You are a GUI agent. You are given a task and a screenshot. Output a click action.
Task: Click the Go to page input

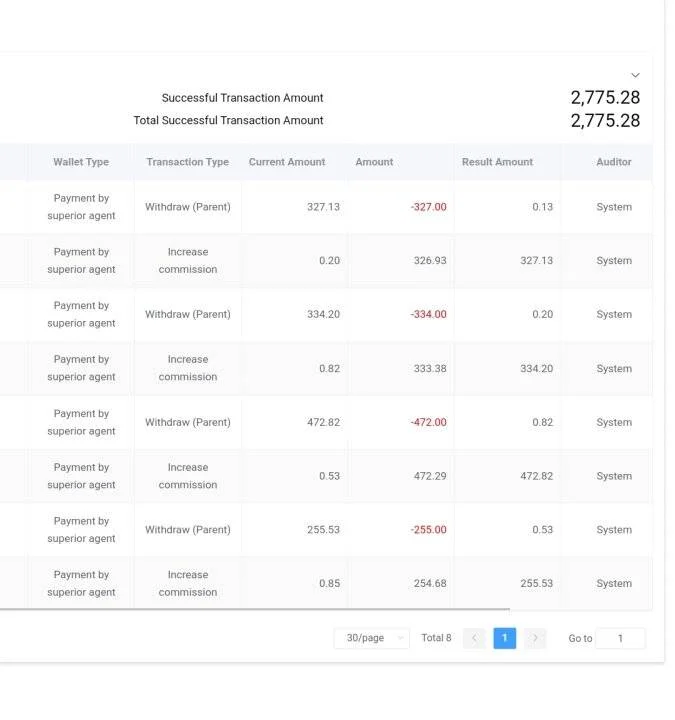620,638
